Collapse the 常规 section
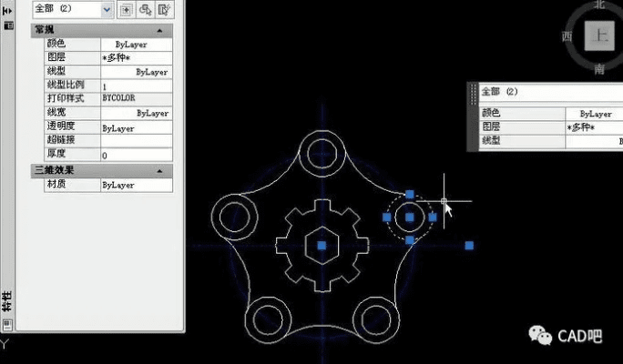623x364 pixels. [160, 30]
